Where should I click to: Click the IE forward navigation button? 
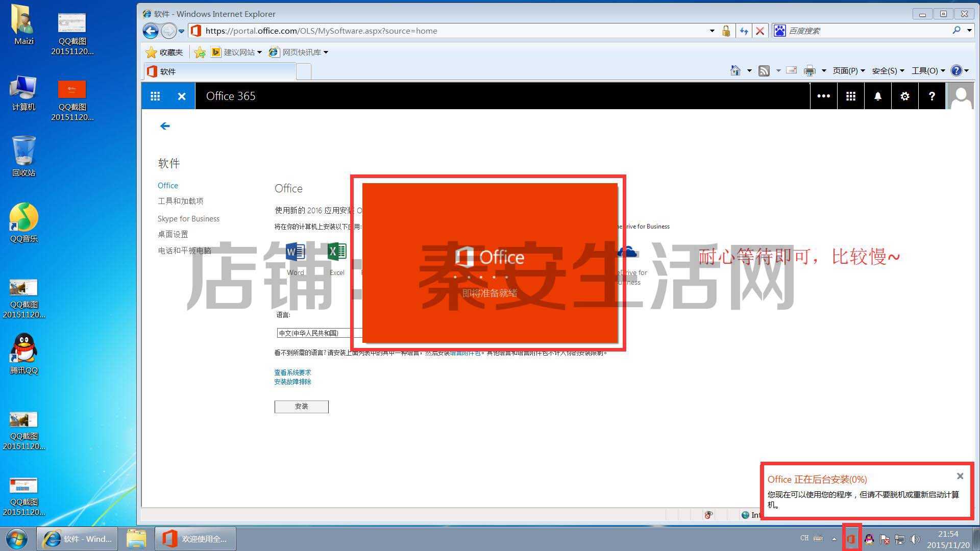[x=168, y=31]
